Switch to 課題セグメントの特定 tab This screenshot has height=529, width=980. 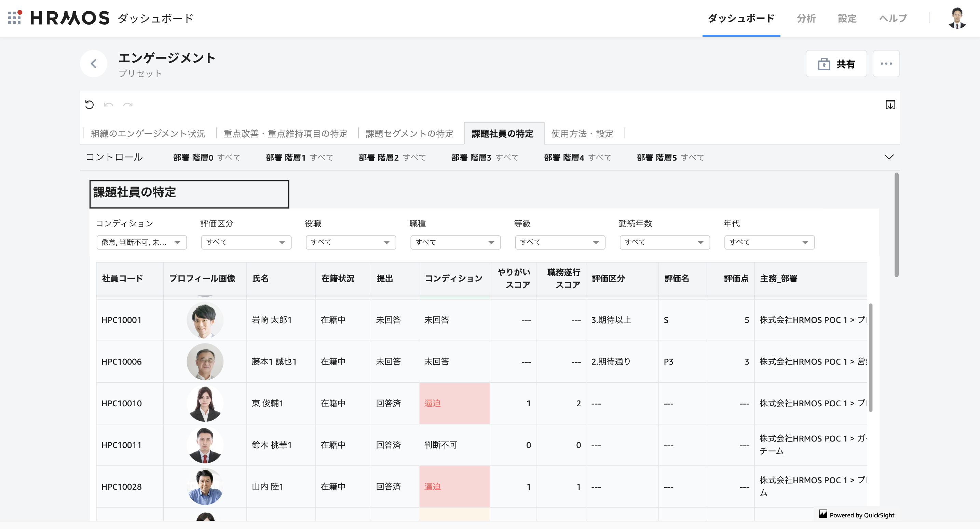click(x=409, y=134)
